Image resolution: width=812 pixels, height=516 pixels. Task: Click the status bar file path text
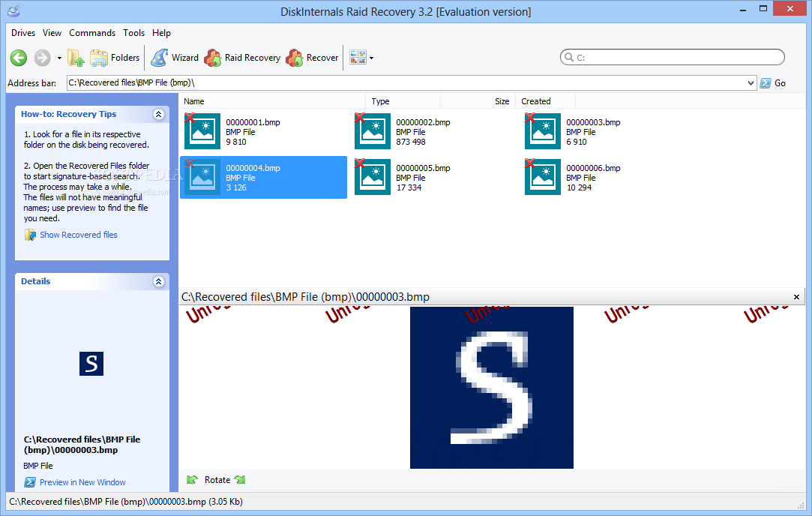click(126, 502)
